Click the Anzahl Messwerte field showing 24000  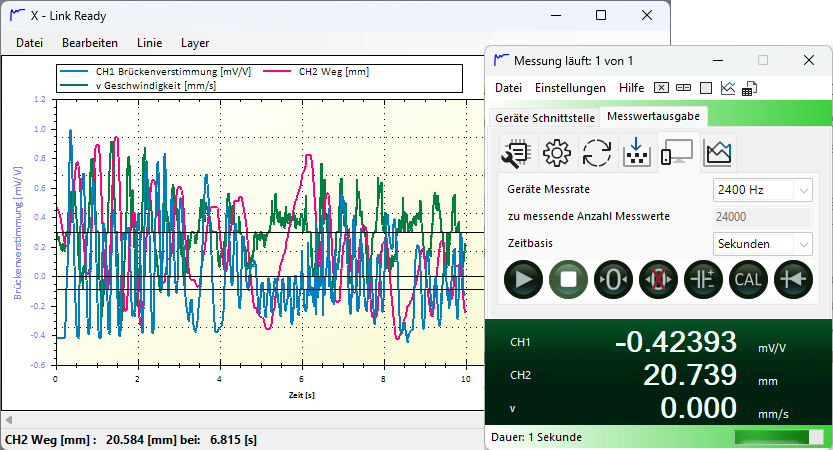tap(761, 216)
